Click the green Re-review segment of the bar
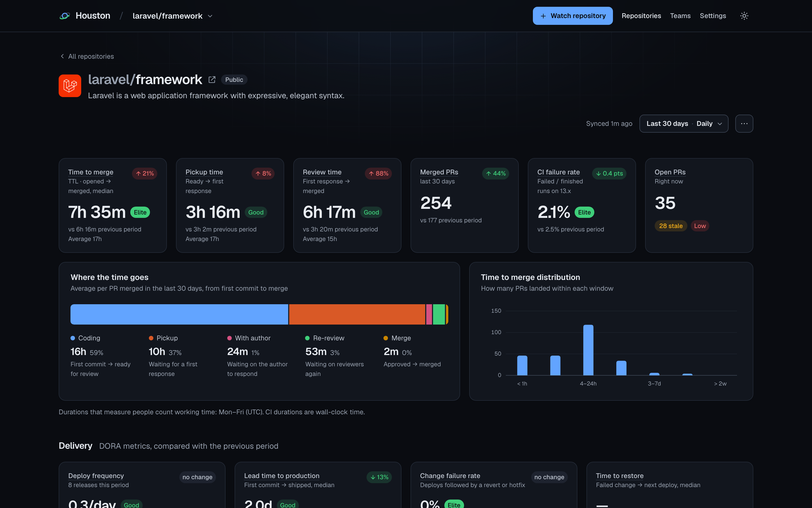The height and width of the screenshot is (508, 812). [x=439, y=314]
